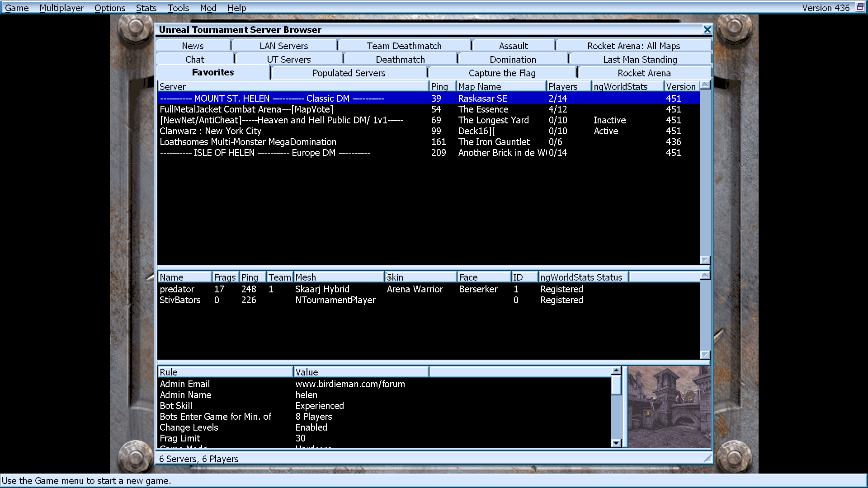Open the Mod menu
Screen dimensions: 868x488
pyautogui.click(x=208, y=8)
